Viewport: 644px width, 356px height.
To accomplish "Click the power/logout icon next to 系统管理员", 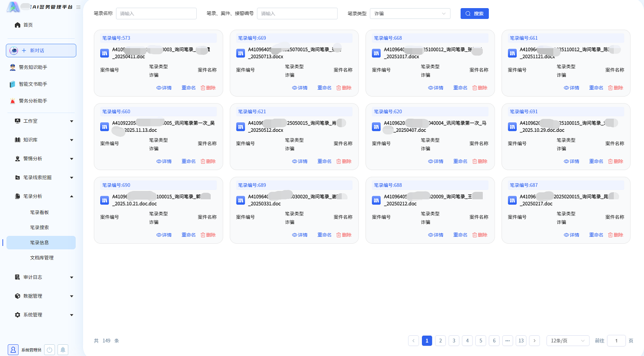I will [49, 350].
